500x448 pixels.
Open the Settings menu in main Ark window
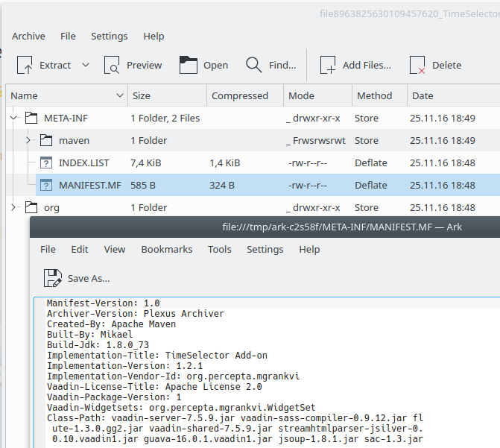tap(110, 36)
